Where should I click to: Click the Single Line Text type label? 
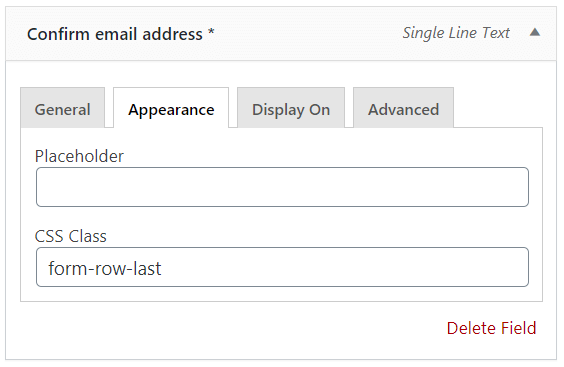click(456, 33)
